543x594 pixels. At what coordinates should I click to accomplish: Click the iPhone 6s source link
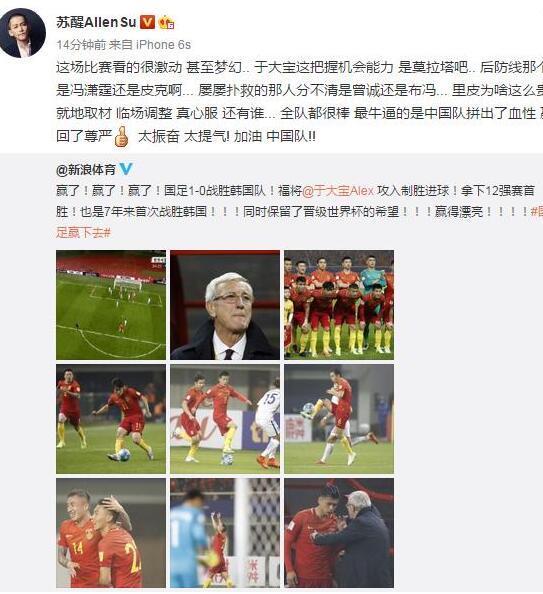(x=163, y=45)
